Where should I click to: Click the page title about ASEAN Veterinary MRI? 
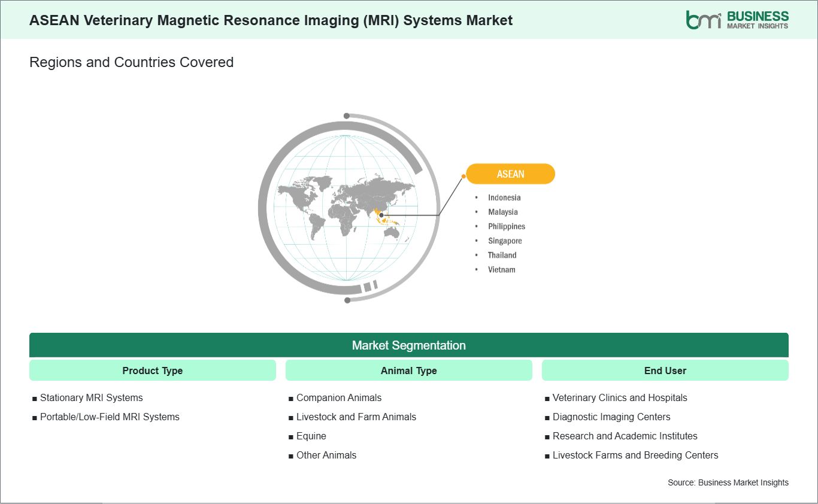271,20
